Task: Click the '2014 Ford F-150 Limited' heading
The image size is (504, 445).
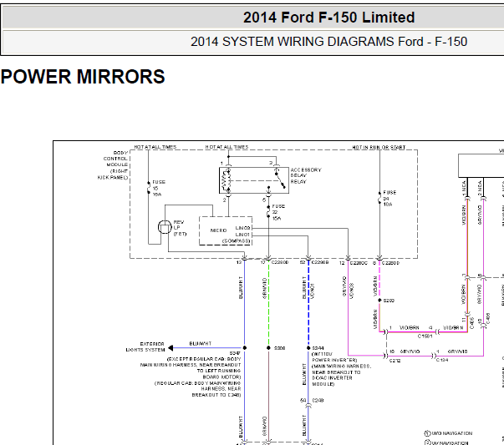Action: click(x=328, y=18)
